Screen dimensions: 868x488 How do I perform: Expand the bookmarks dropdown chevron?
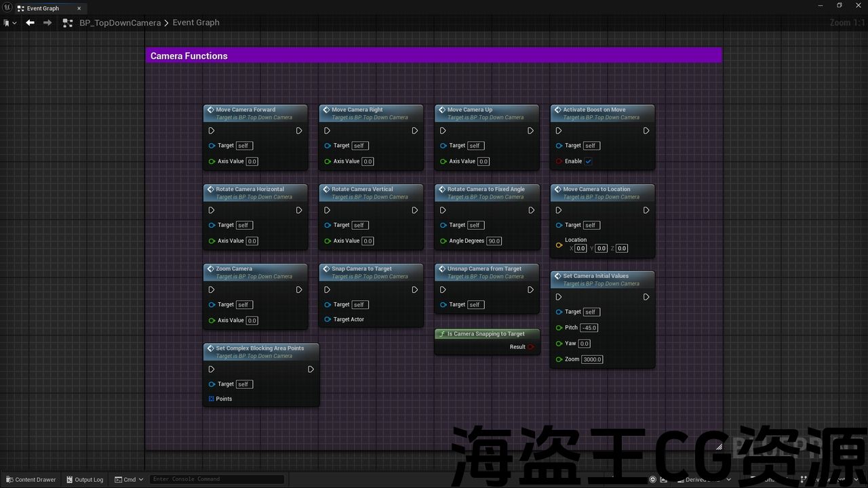point(14,22)
